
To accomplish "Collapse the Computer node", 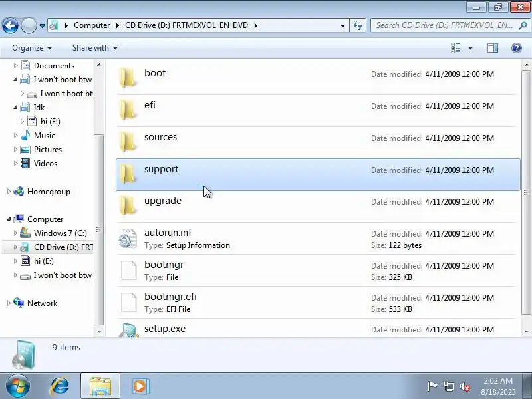I will pyautogui.click(x=9, y=219).
